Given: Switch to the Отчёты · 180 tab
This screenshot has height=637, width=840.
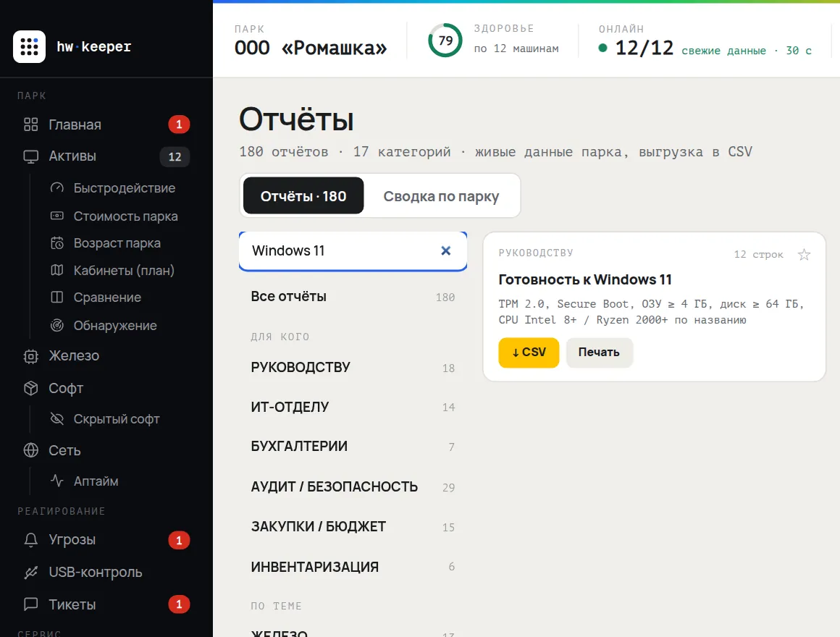Looking at the screenshot, I should 303,196.
